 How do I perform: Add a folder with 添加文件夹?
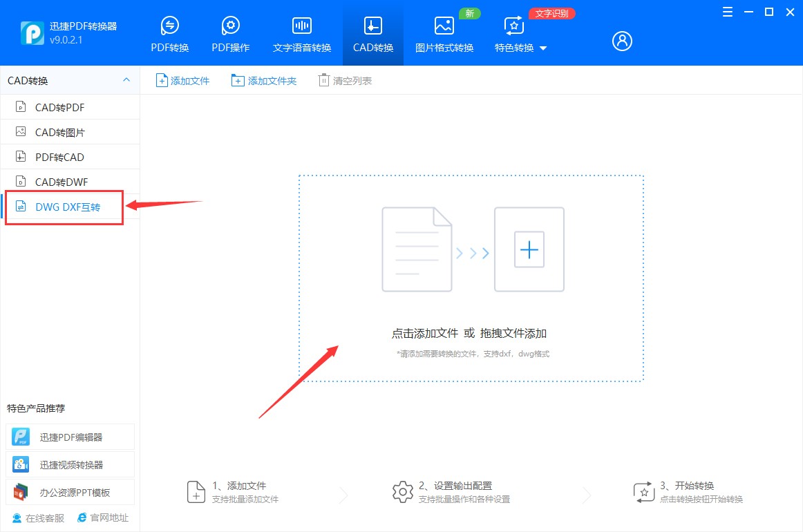(x=264, y=80)
